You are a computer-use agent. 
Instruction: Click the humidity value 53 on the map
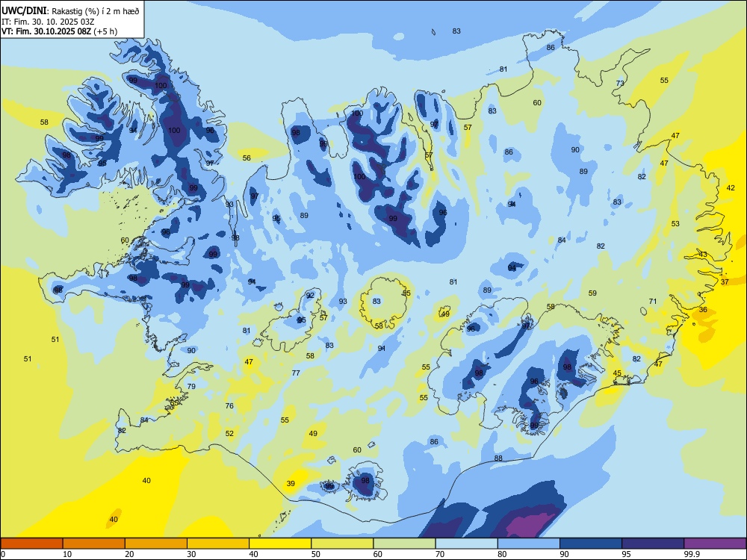(x=675, y=224)
